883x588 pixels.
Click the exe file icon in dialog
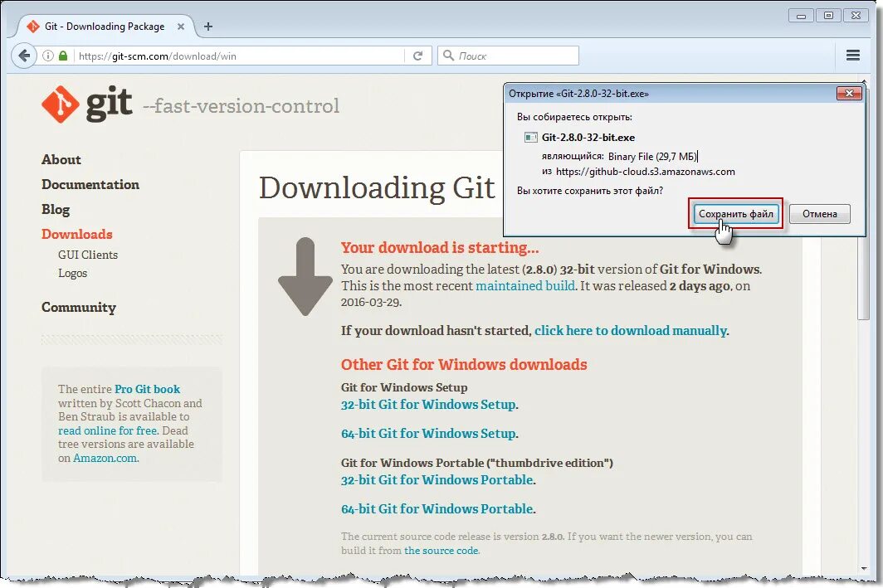coord(530,138)
